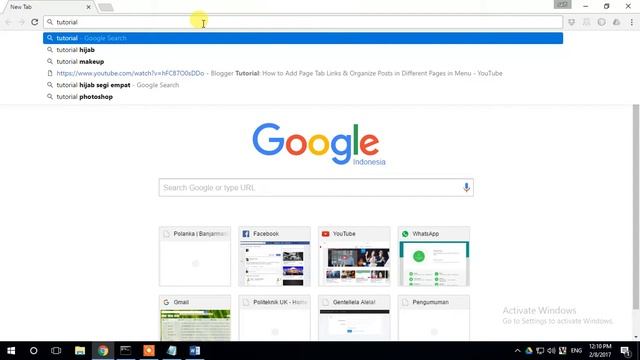Pick the 'tutorial photoshop' suggestion
640x360 pixels.
point(303,97)
